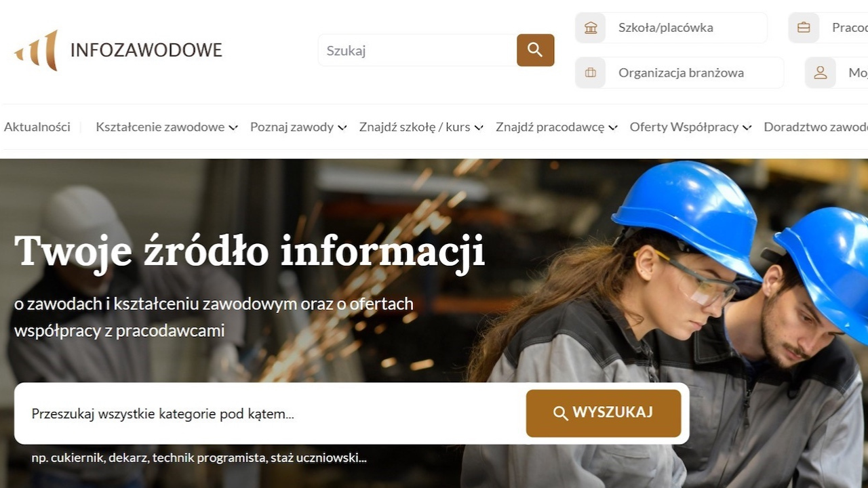Click the Przeszukaj wszystkie kategorie input field
Viewport: 868px width, 488px height.
coord(271,413)
